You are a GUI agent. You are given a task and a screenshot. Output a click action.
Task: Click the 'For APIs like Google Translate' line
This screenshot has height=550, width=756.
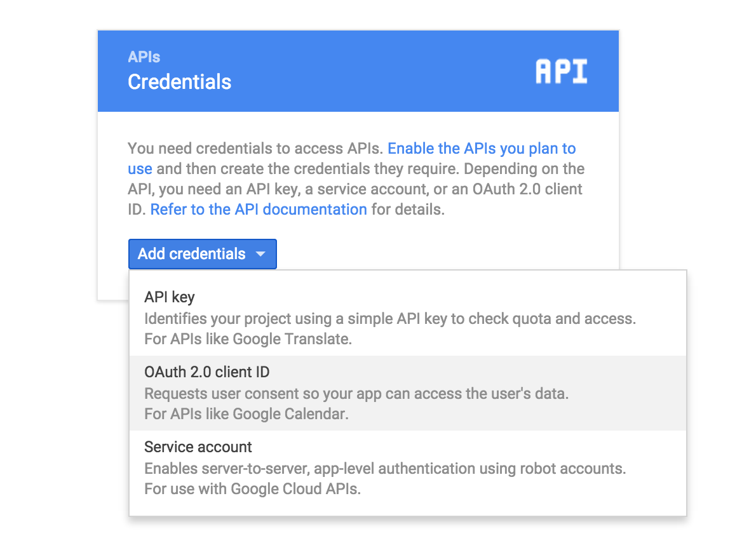[248, 339]
